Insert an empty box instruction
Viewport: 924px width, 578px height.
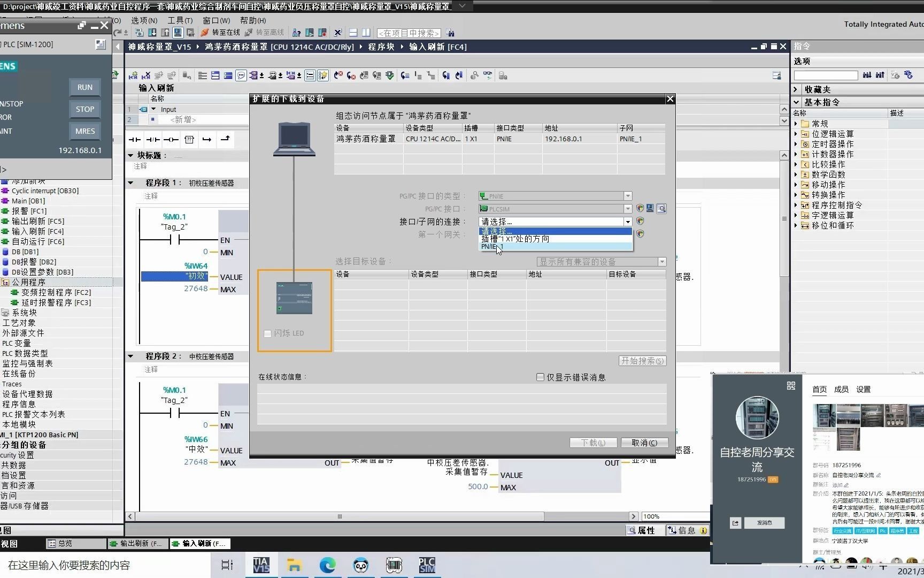click(189, 140)
